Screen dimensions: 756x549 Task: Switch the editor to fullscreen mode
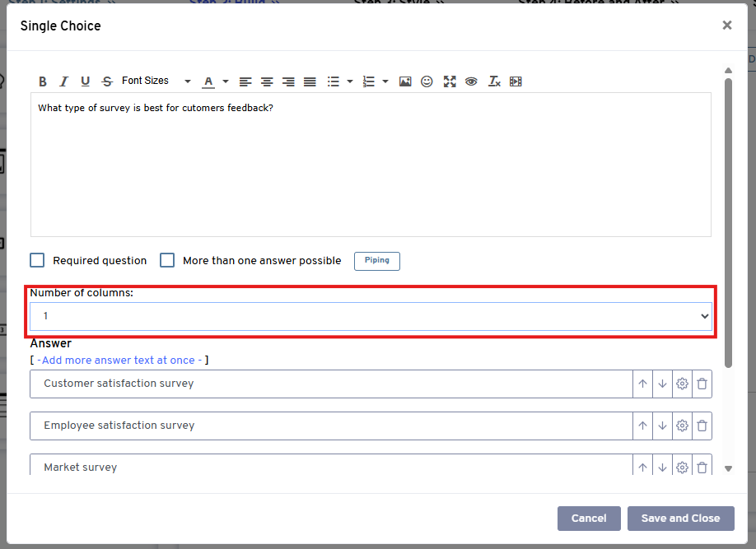coord(449,81)
